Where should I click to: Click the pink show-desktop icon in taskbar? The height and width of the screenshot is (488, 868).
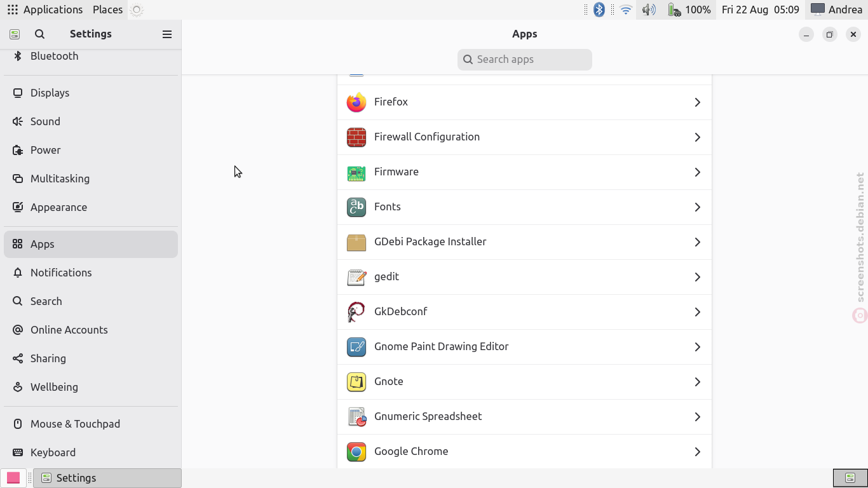pos(13,478)
